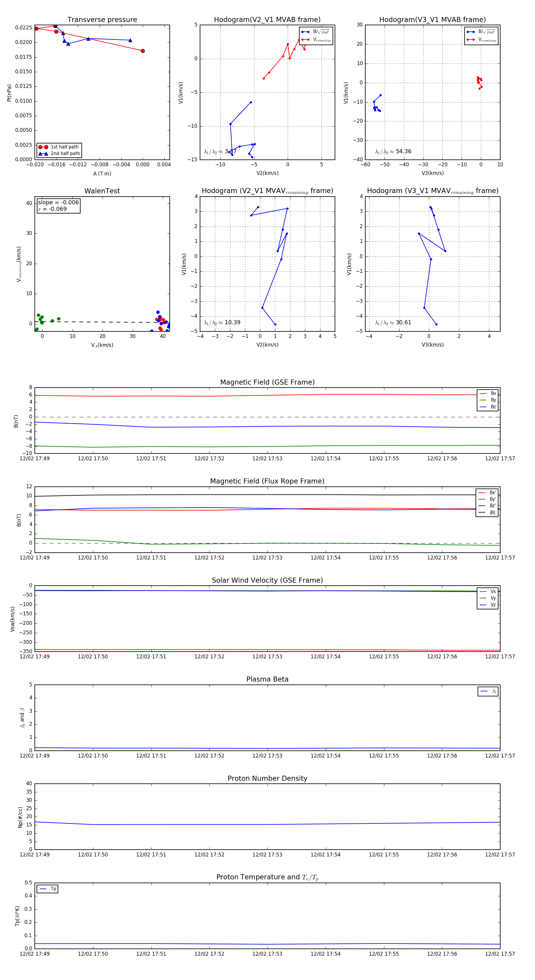Select the 'By' legend entry in the GSE magnetic field panel
The width and height of the screenshot is (535, 980).
(488, 400)
